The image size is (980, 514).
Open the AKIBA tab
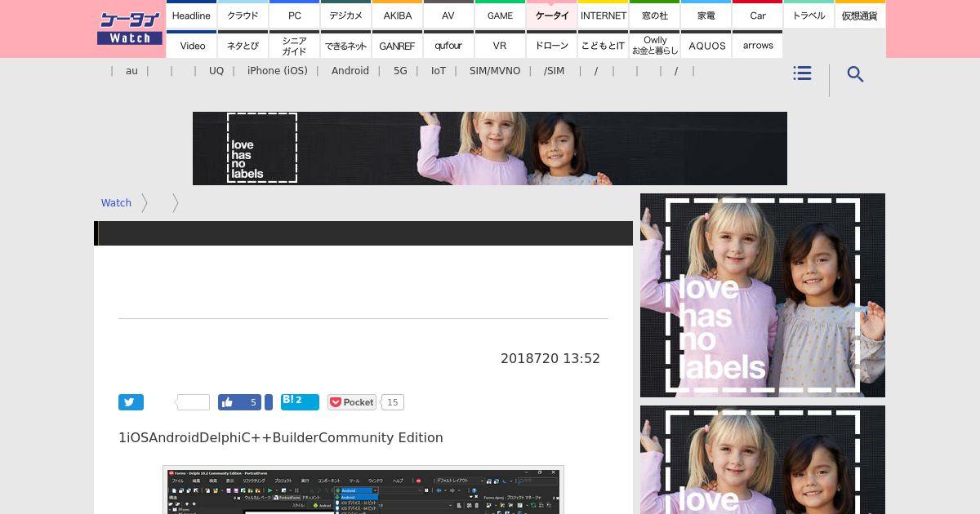(397, 15)
